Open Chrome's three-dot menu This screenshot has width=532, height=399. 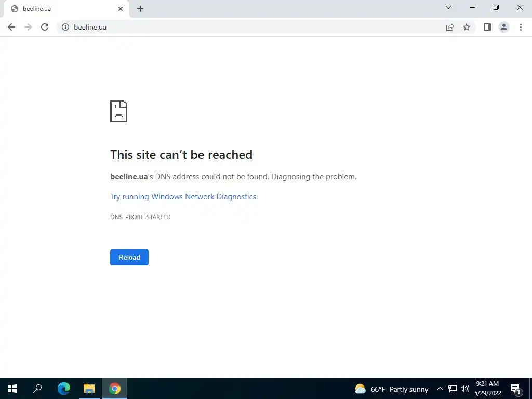tap(521, 27)
